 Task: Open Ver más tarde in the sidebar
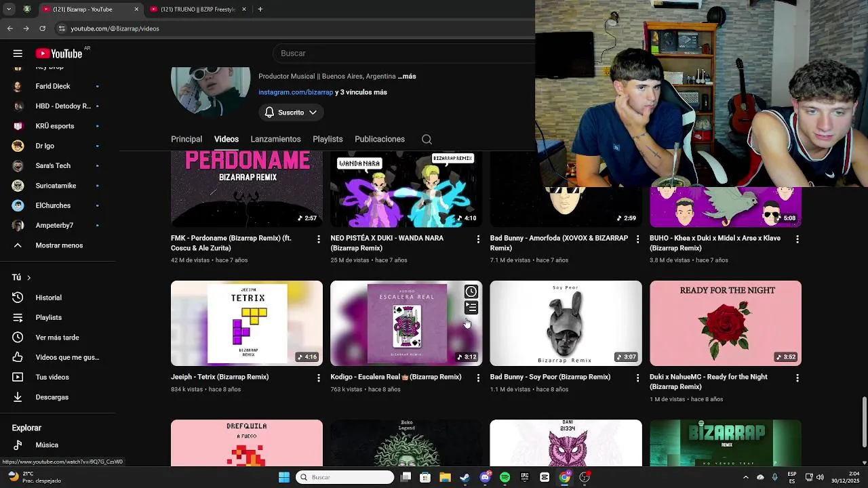[58, 338]
